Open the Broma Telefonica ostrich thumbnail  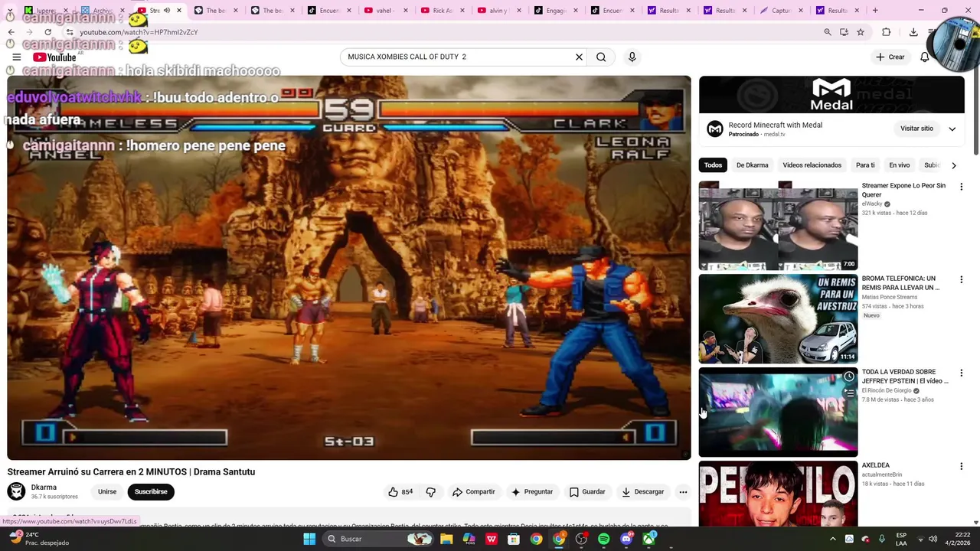[x=778, y=319]
